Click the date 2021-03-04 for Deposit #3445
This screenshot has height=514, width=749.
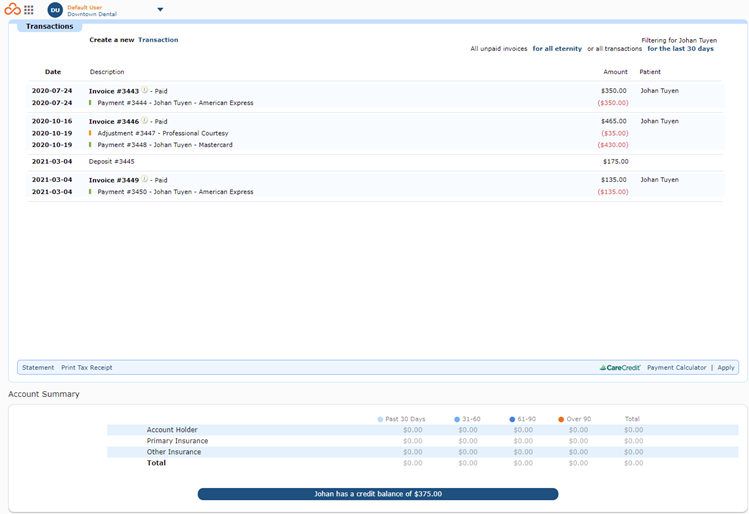(52, 161)
